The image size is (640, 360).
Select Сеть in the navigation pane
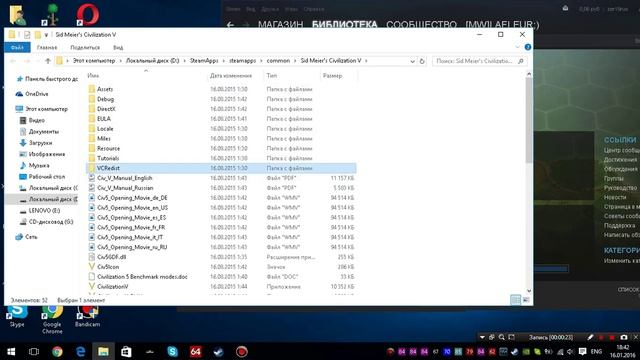click(31, 237)
